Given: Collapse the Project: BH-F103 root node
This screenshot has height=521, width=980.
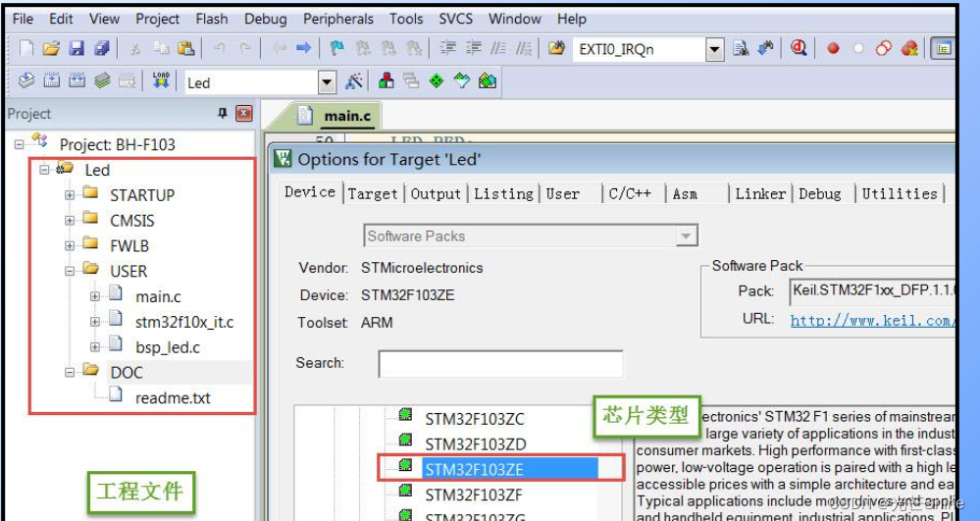Looking at the screenshot, I should coord(19,144).
